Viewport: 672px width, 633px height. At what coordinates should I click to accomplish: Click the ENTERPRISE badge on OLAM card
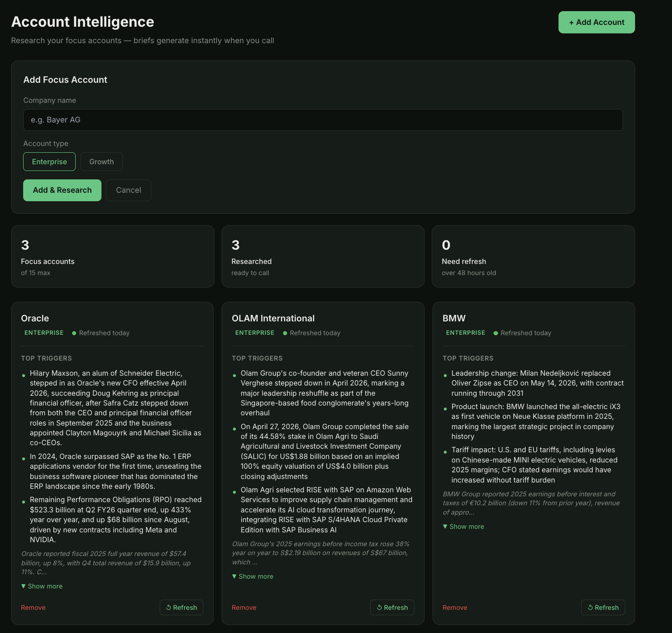(255, 333)
